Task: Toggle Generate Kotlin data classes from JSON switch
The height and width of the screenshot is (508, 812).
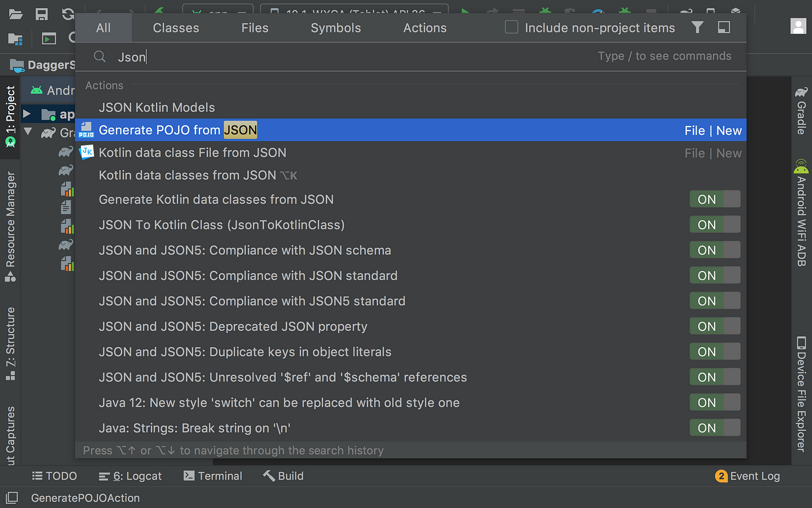Action: click(x=715, y=199)
